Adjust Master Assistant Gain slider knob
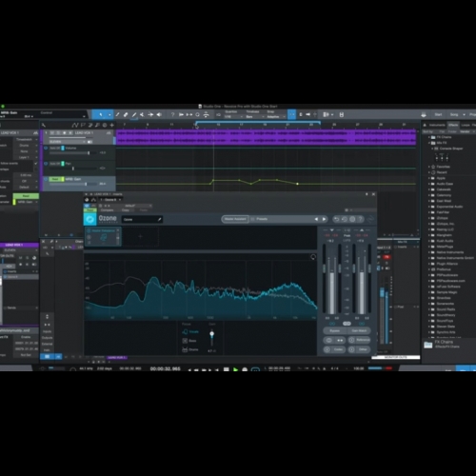This screenshot has height=476, width=476. [211, 334]
